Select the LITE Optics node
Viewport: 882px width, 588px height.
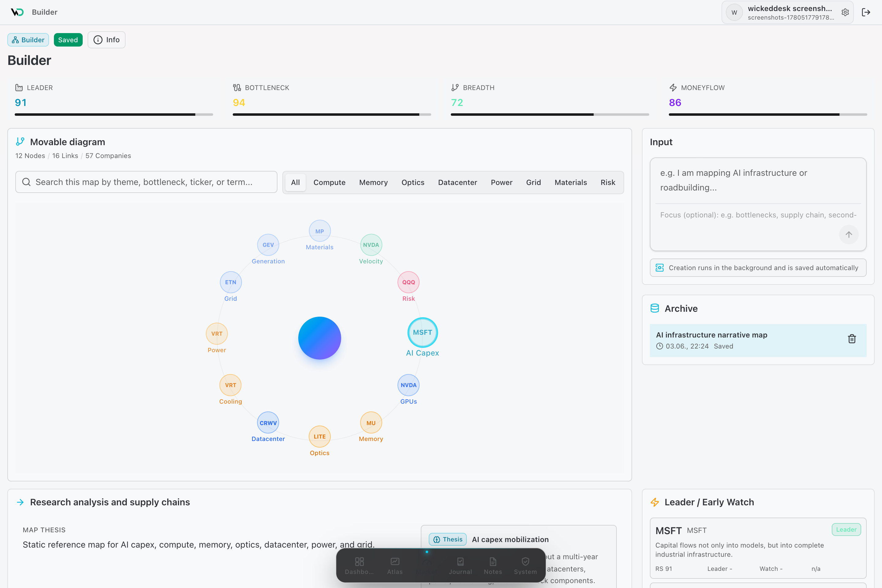click(319, 436)
